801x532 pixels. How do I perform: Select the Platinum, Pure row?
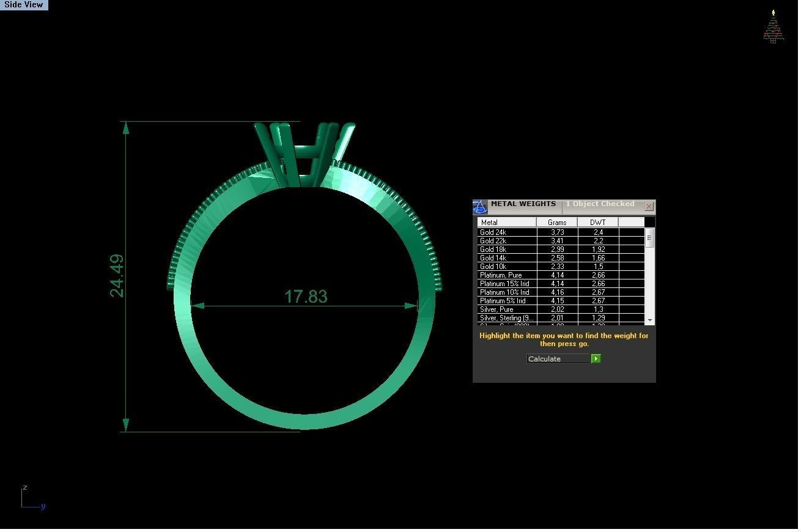[x=561, y=275]
